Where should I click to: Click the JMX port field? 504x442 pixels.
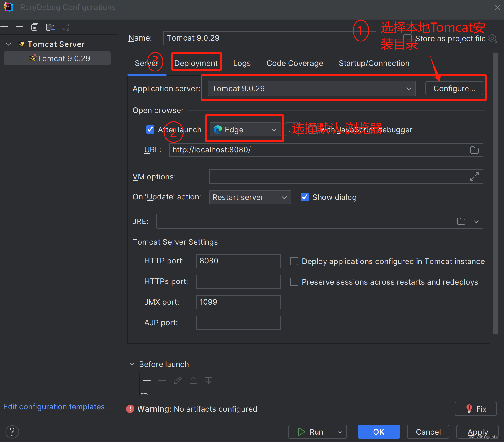[x=238, y=302]
